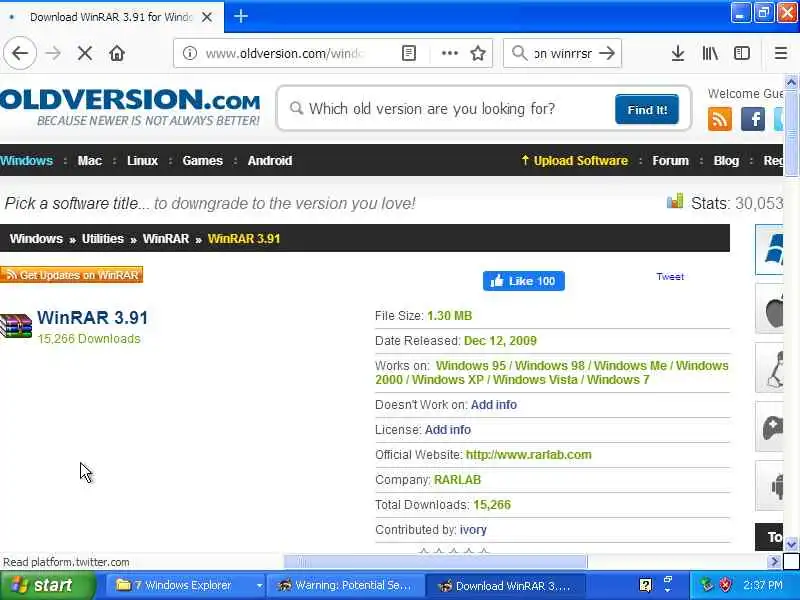Click the vertical scrollbar up arrow
The image size is (800, 600).
point(791,82)
